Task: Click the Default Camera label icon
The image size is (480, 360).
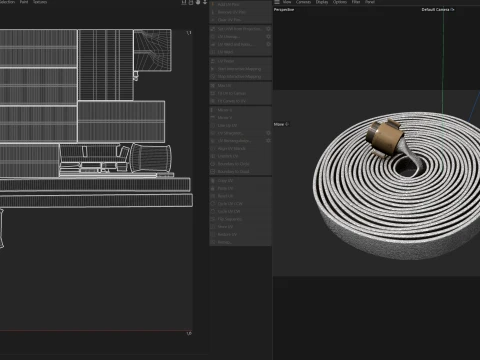Action: (453, 10)
